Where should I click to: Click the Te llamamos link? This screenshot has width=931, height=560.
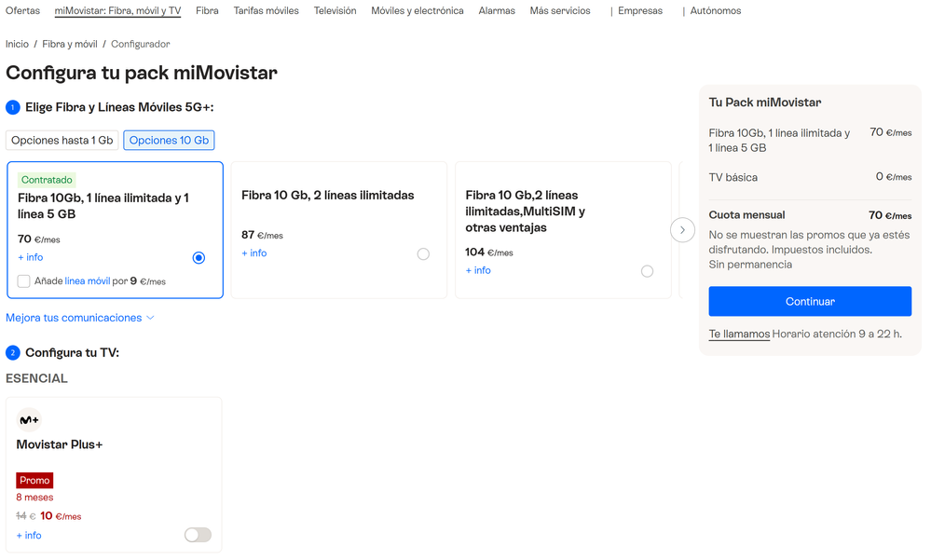[x=739, y=334]
